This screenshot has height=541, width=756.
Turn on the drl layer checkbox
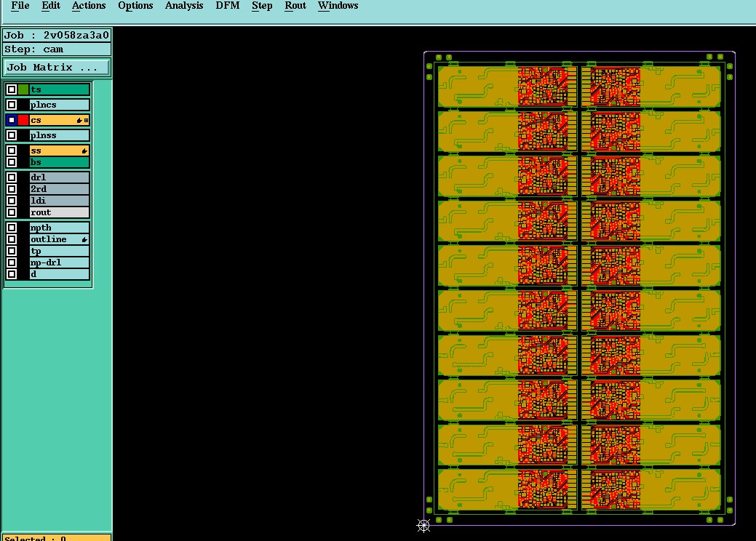12,177
